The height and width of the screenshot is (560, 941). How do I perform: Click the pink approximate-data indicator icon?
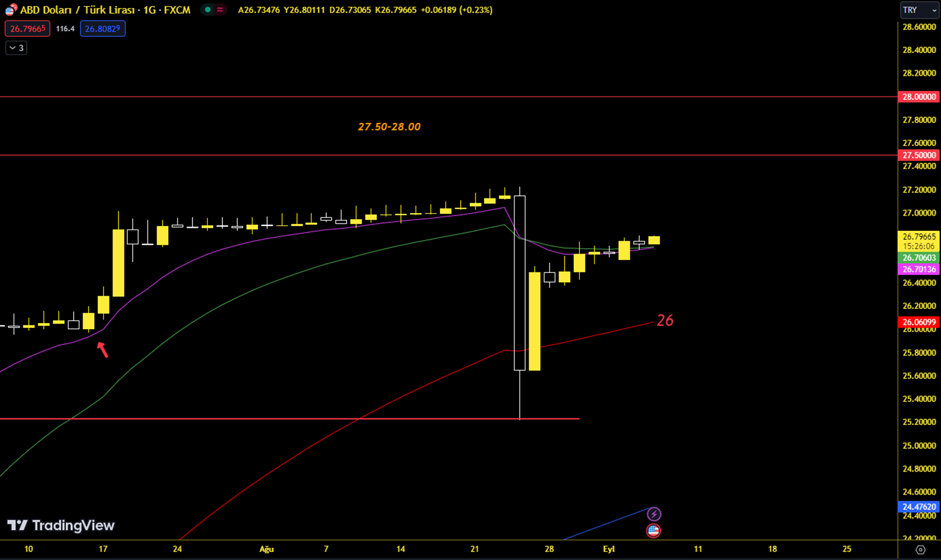pyautogui.click(x=220, y=10)
